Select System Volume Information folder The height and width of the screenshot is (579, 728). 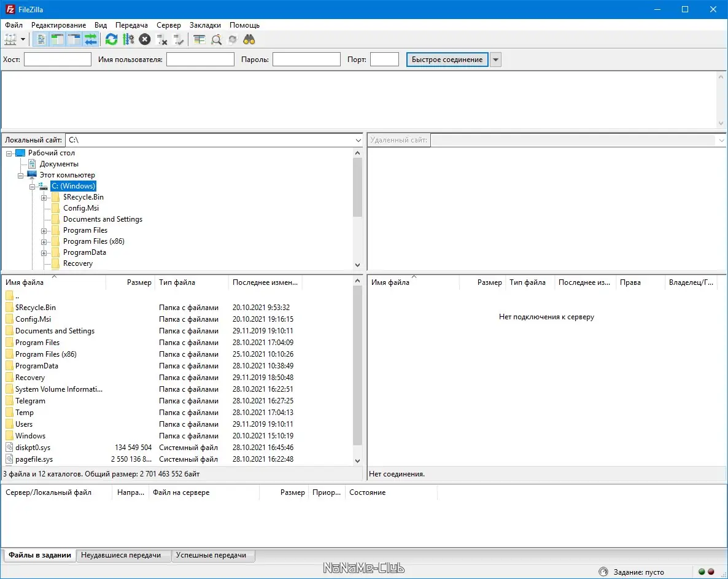tap(59, 389)
